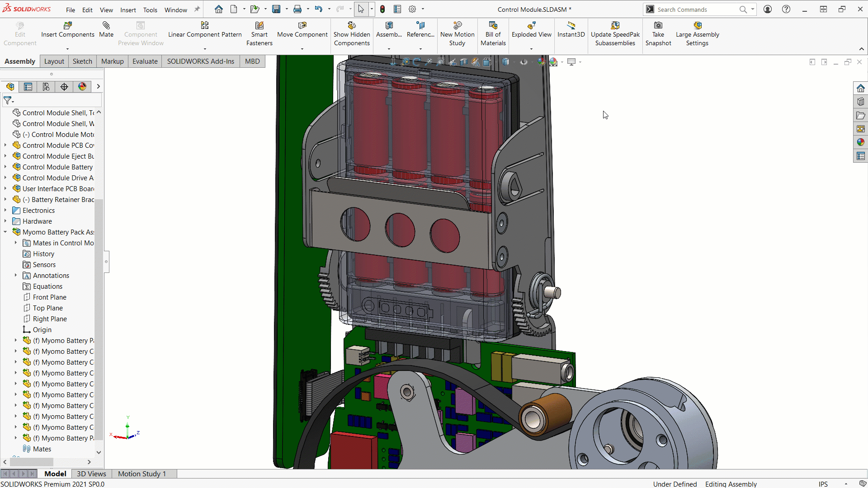
Task: Switch to Motion Study 1 tab
Action: coord(142,474)
